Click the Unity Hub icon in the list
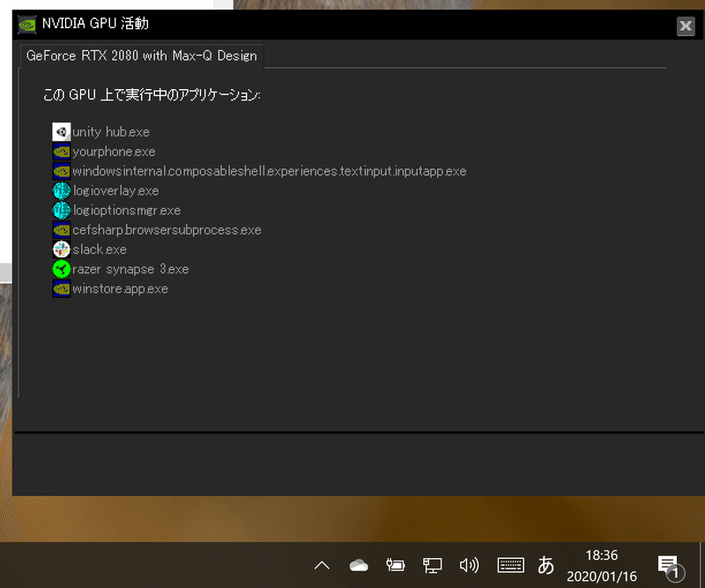The width and height of the screenshot is (705, 588). pyautogui.click(x=62, y=132)
